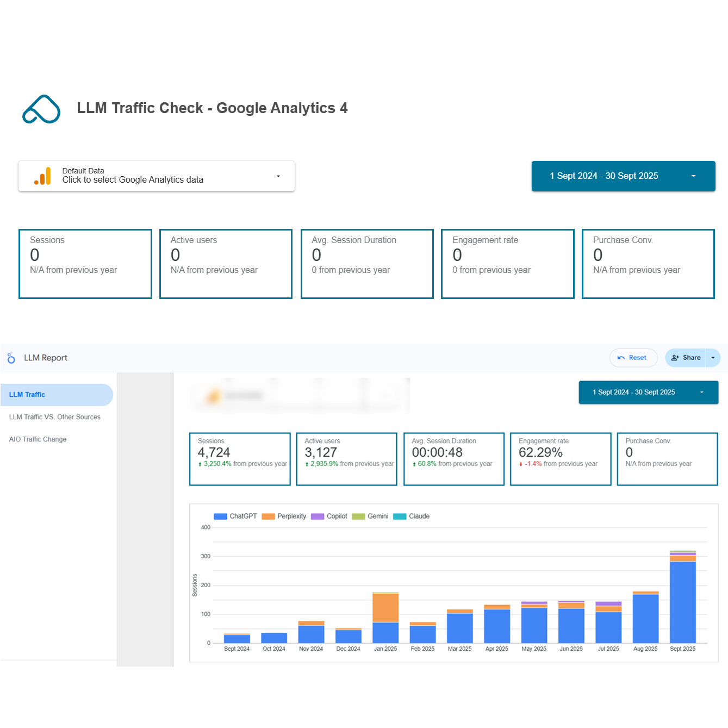Select the LLM Traffic page

click(x=27, y=395)
